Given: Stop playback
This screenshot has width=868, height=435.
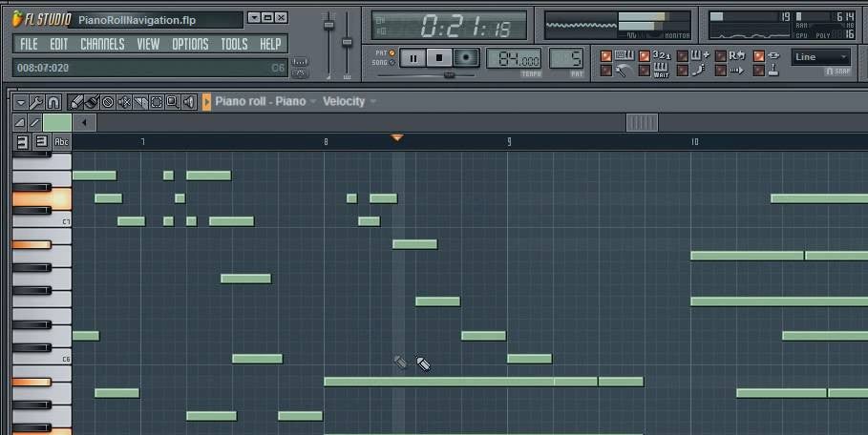Looking at the screenshot, I should pyautogui.click(x=439, y=58).
